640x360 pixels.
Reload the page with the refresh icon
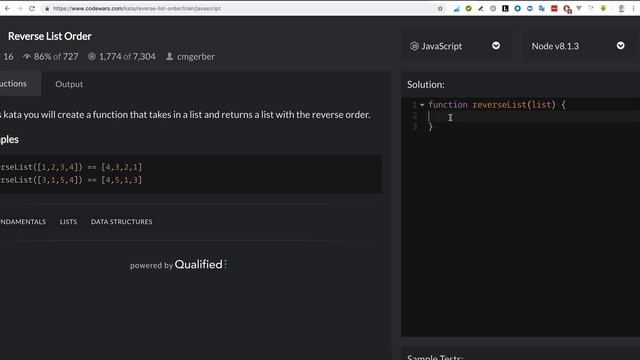[32, 8]
